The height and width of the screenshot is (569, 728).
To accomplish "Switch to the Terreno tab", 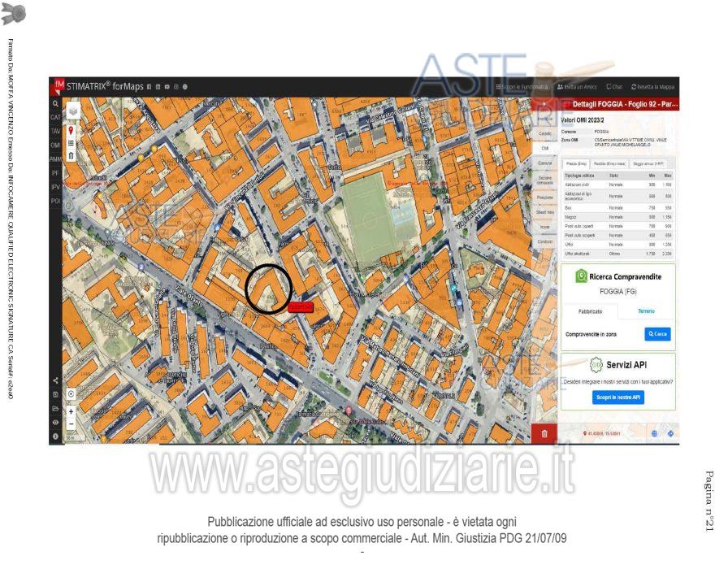I will [x=646, y=311].
